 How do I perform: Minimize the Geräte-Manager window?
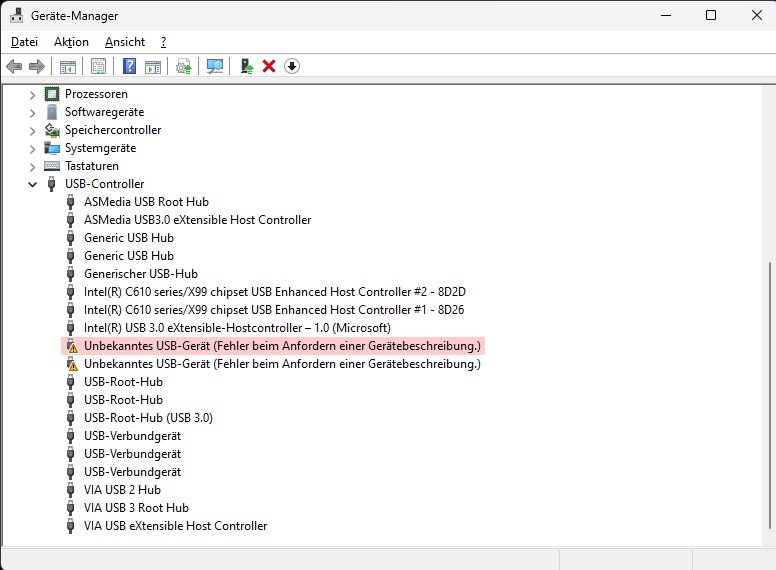click(666, 15)
